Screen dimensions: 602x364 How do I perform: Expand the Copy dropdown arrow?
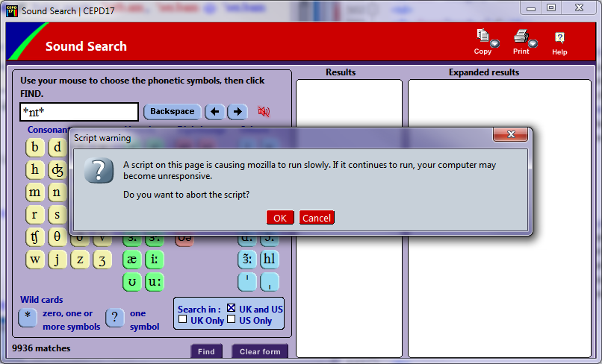494,43
